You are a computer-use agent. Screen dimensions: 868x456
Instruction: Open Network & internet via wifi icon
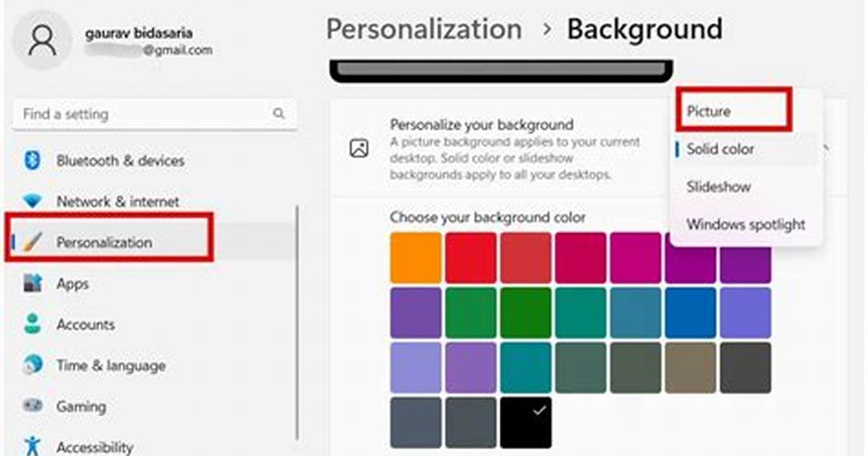coord(32,200)
